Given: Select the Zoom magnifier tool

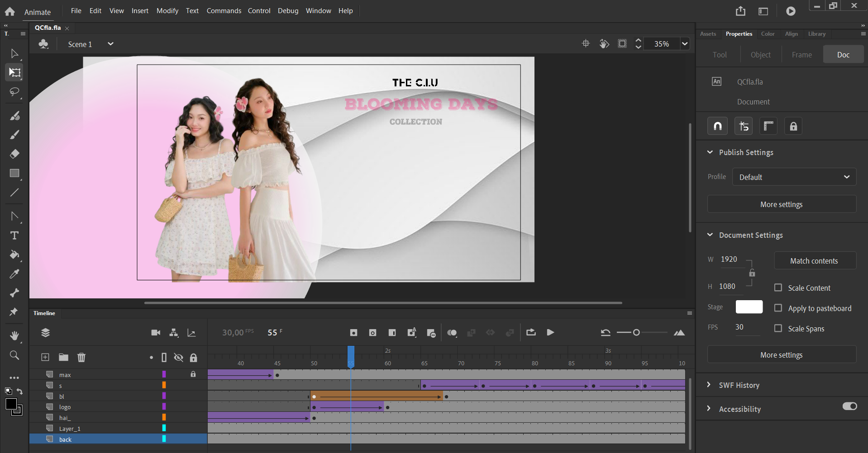Looking at the screenshot, I should [x=14, y=355].
